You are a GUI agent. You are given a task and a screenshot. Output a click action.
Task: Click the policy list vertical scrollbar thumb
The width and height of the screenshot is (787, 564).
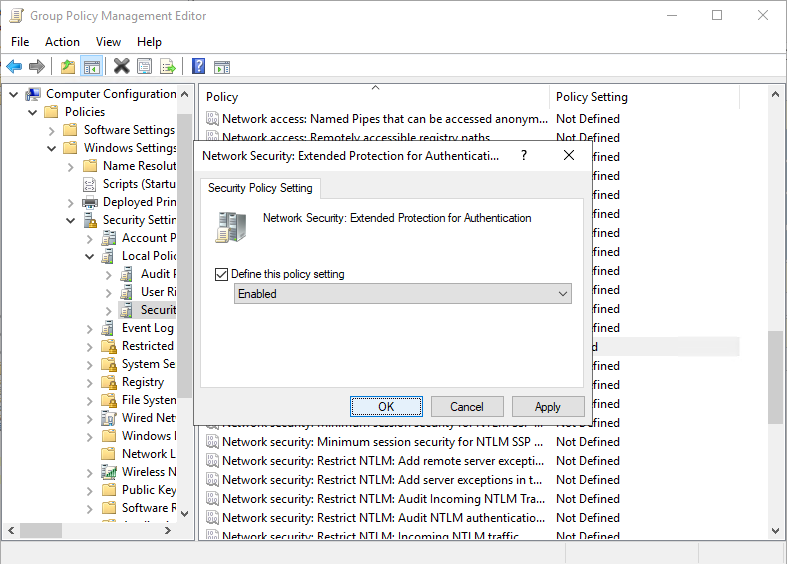click(775, 377)
